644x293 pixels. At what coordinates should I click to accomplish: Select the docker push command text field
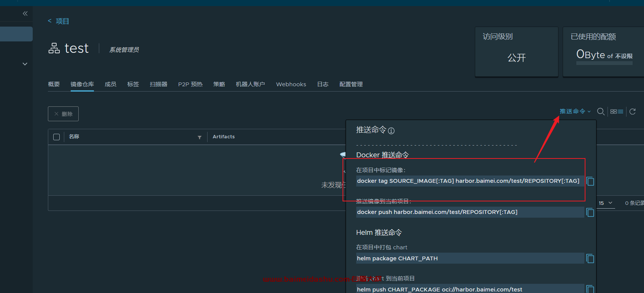point(470,212)
